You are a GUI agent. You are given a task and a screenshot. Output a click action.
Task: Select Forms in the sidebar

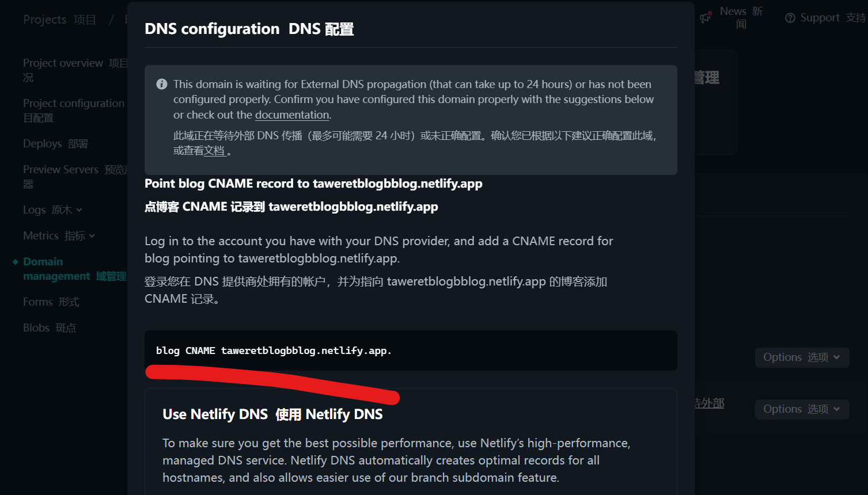(x=51, y=302)
